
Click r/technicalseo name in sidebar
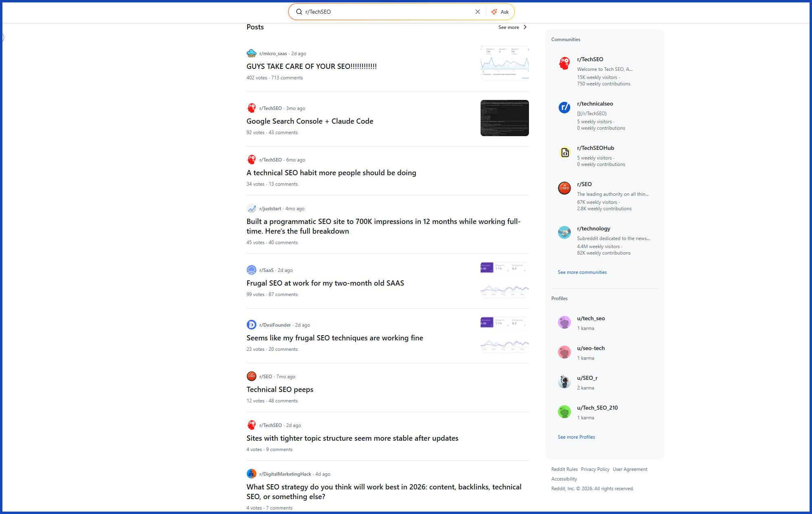595,104
